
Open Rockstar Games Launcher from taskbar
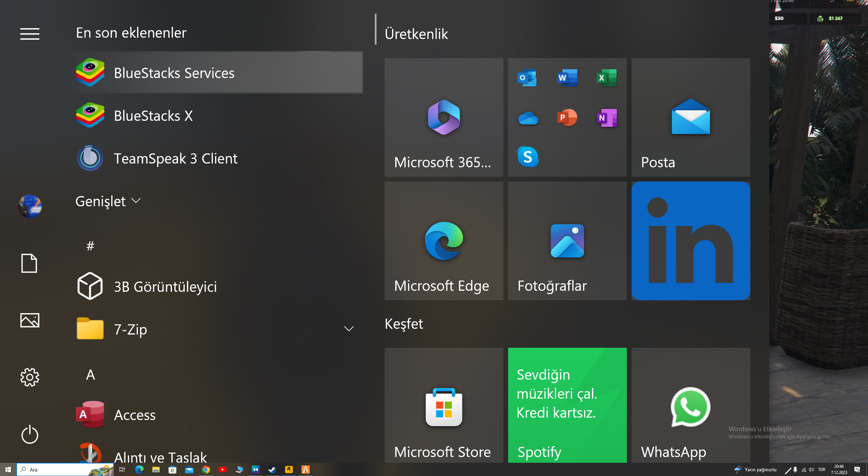tap(289, 470)
